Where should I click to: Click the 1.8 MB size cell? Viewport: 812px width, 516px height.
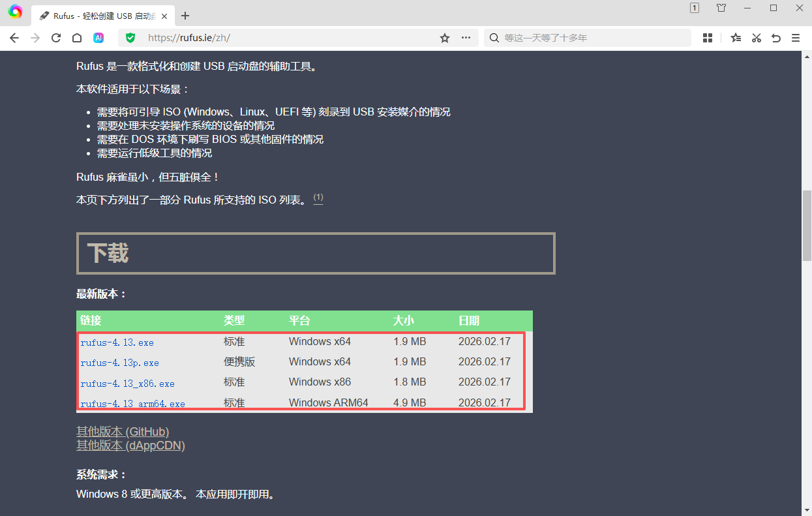tap(410, 382)
